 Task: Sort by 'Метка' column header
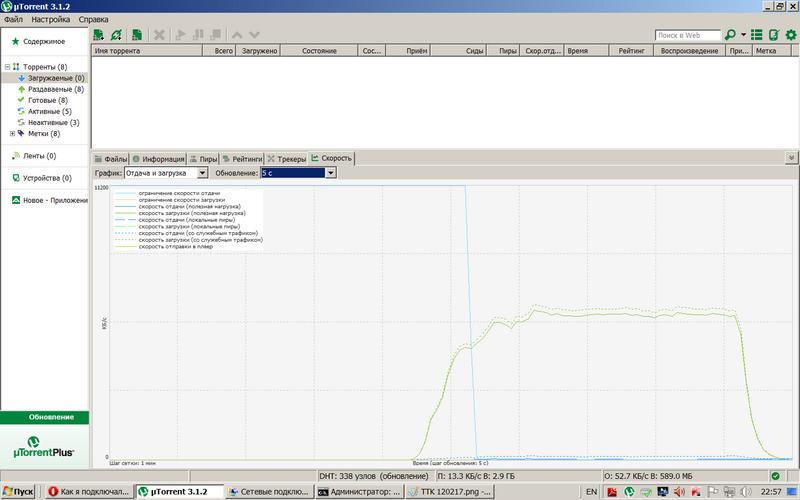771,51
